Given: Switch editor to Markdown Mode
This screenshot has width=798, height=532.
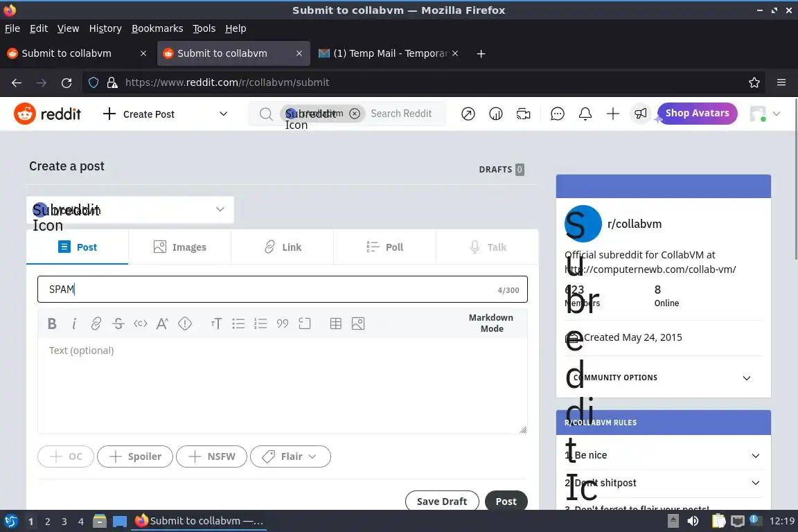Looking at the screenshot, I should 491,323.
